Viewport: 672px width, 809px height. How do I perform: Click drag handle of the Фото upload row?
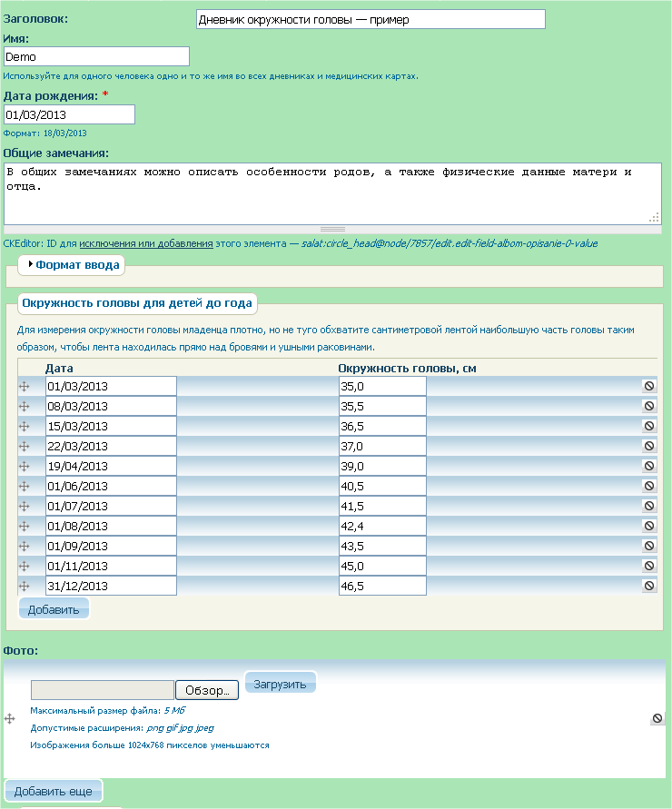(10, 719)
